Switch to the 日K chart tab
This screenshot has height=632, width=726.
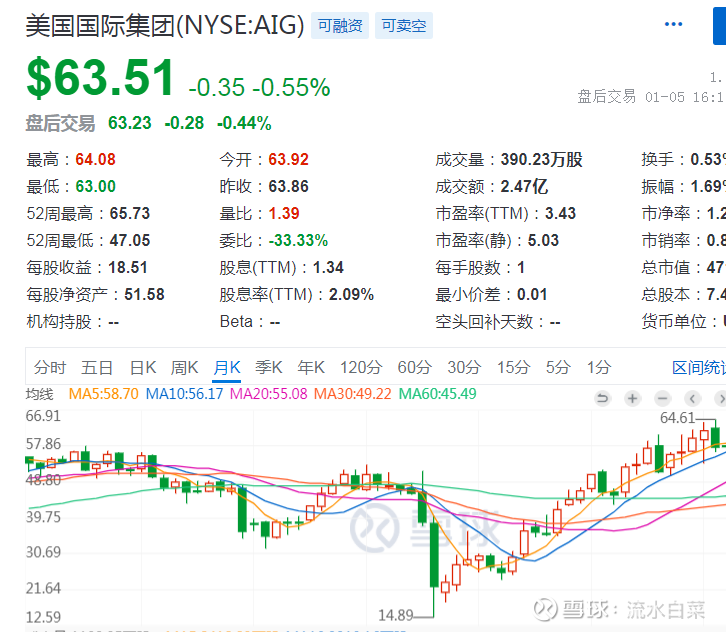[143, 368]
